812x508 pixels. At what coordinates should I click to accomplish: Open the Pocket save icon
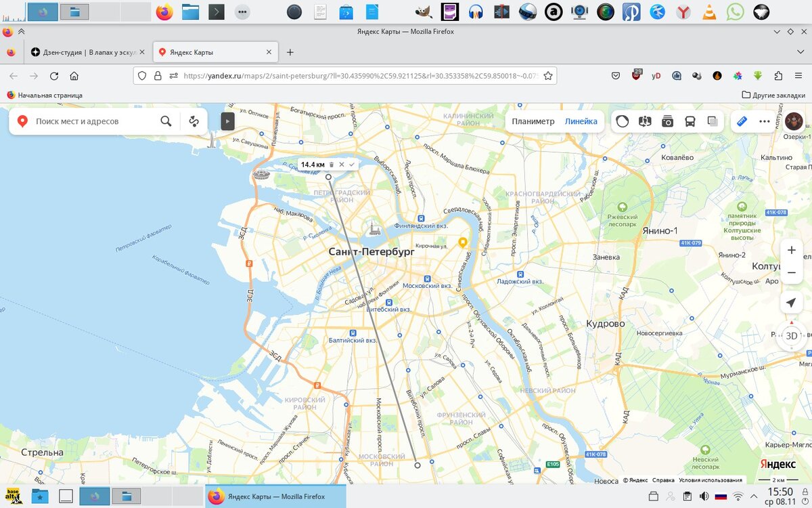point(616,76)
